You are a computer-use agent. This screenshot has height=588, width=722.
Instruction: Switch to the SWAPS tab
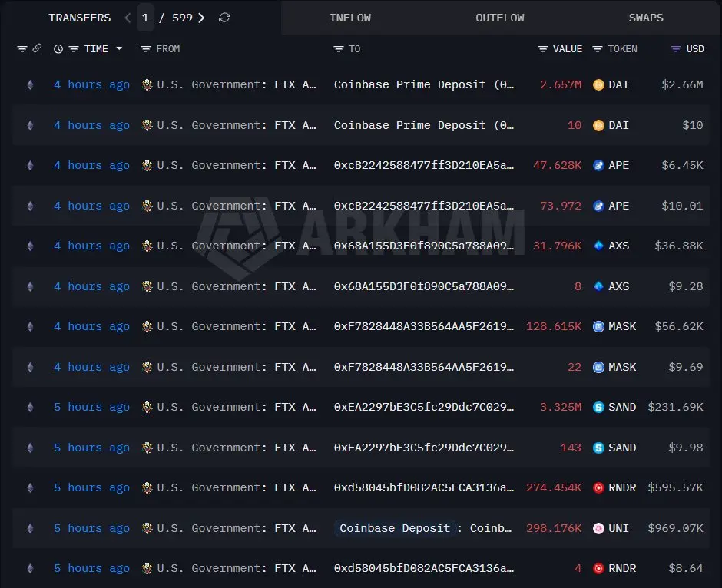[x=646, y=18]
